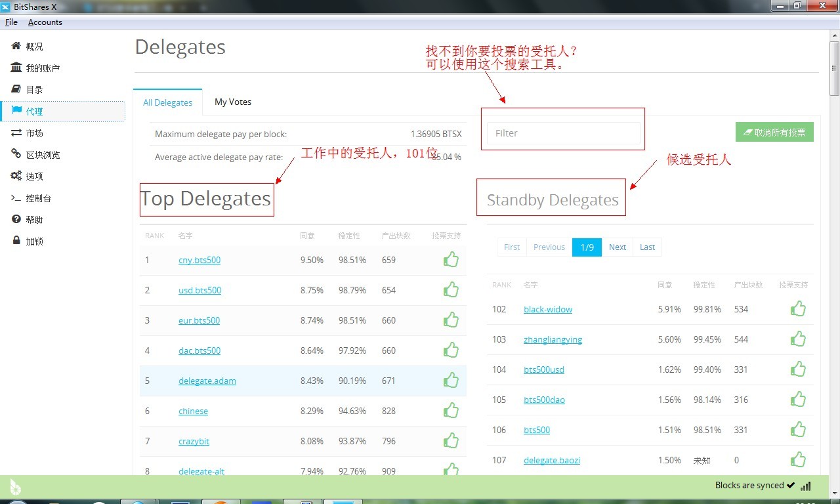Open the 目录 directory sidebar item

tap(62, 90)
